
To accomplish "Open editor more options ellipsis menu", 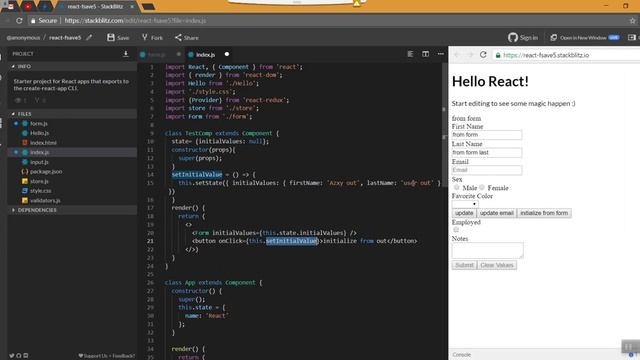I will pyautogui.click(x=440, y=54).
